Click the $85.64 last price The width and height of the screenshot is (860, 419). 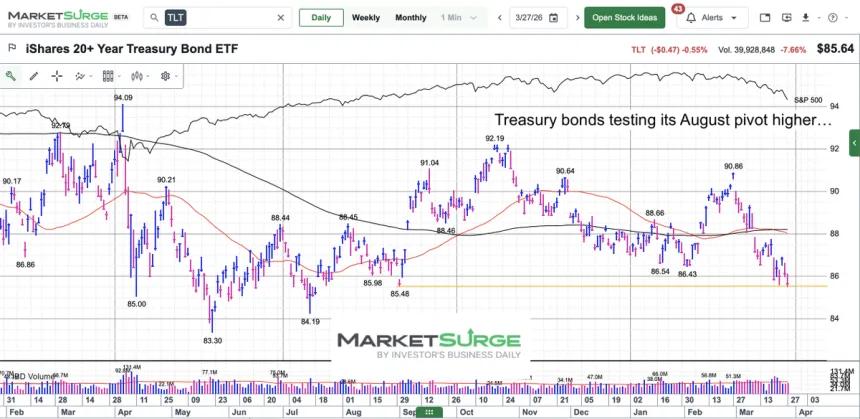click(x=835, y=49)
